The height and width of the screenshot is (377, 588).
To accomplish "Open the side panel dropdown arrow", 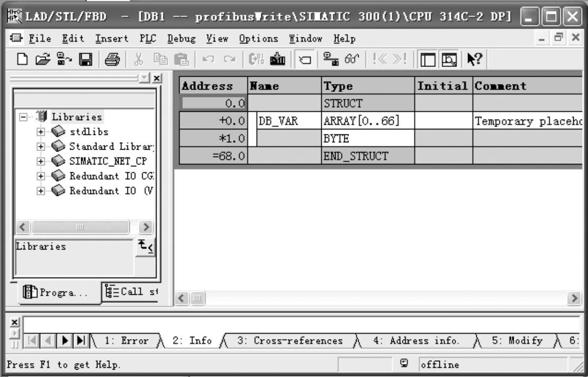I will pyautogui.click(x=144, y=78).
